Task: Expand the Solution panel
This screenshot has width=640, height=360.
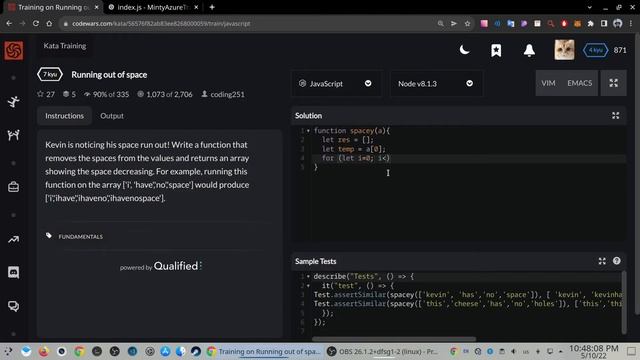Action: point(616,116)
